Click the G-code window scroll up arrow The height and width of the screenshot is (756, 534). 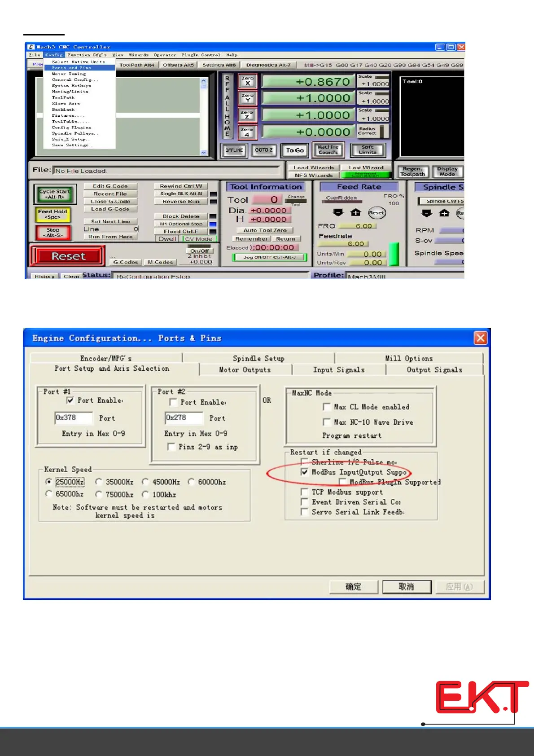coord(204,81)
